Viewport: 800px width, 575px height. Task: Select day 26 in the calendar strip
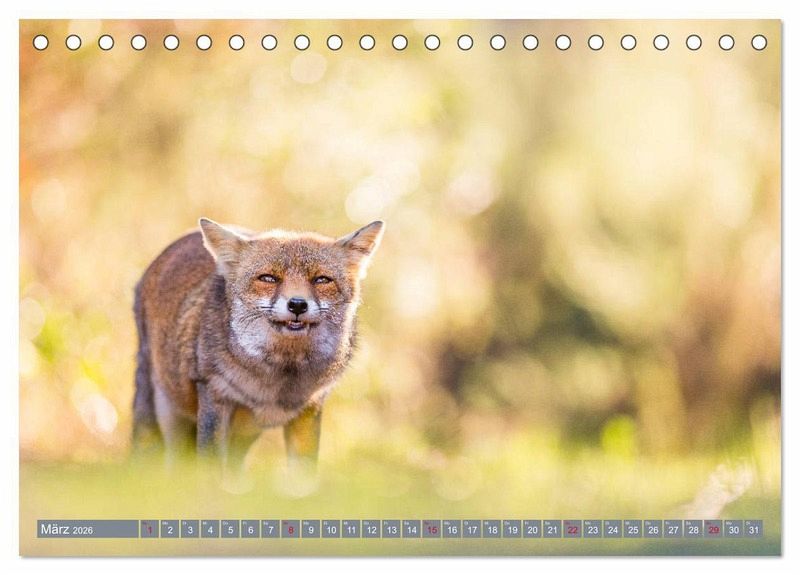(x=654, y=529)
